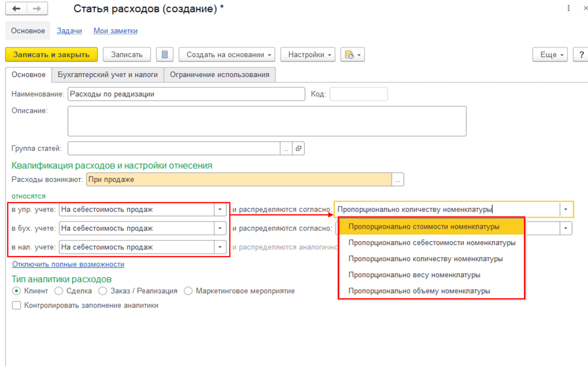Viewport: 588px width, 366px height.
Task: Click into the Описание text field
Action: point(267,121)
